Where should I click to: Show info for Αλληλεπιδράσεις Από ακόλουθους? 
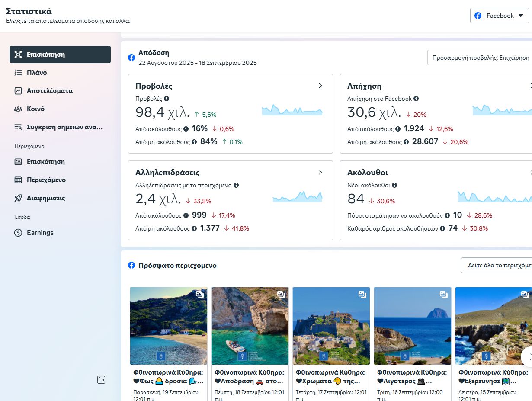click(186, 215)
